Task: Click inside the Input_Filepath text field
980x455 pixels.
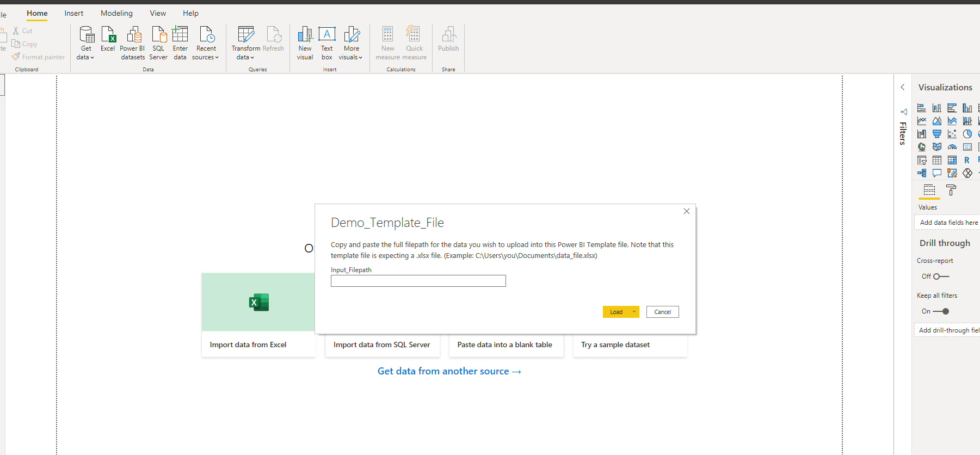Action: 418,281
